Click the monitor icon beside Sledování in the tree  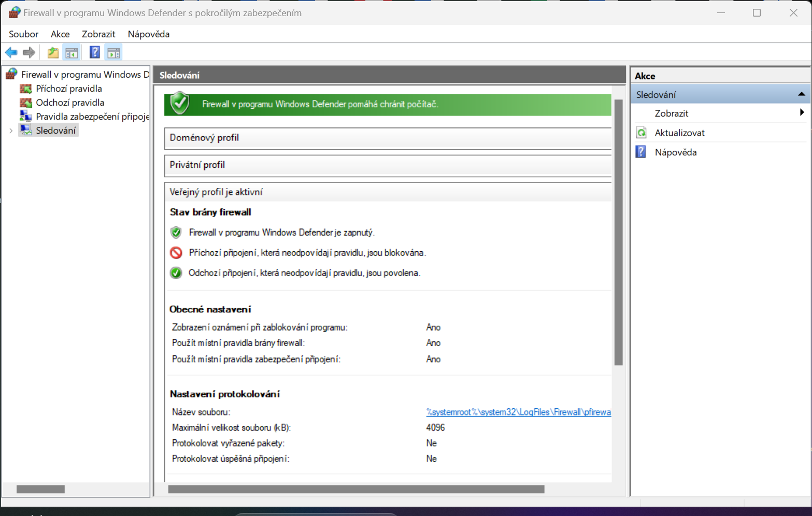coord(26,130)
